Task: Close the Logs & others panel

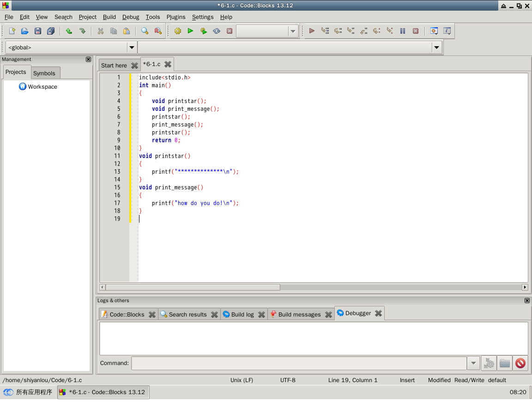Action: pos(527,301)
